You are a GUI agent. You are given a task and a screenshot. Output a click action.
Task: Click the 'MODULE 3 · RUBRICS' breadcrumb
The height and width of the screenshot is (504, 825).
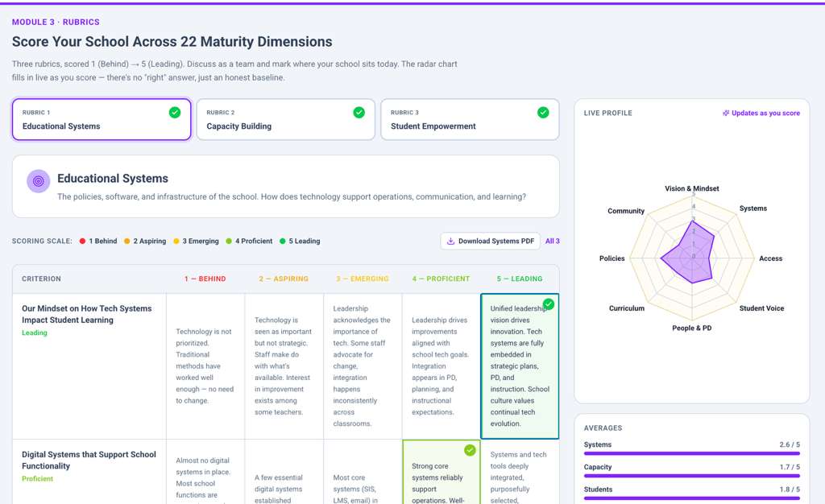(x=56, y=22)
